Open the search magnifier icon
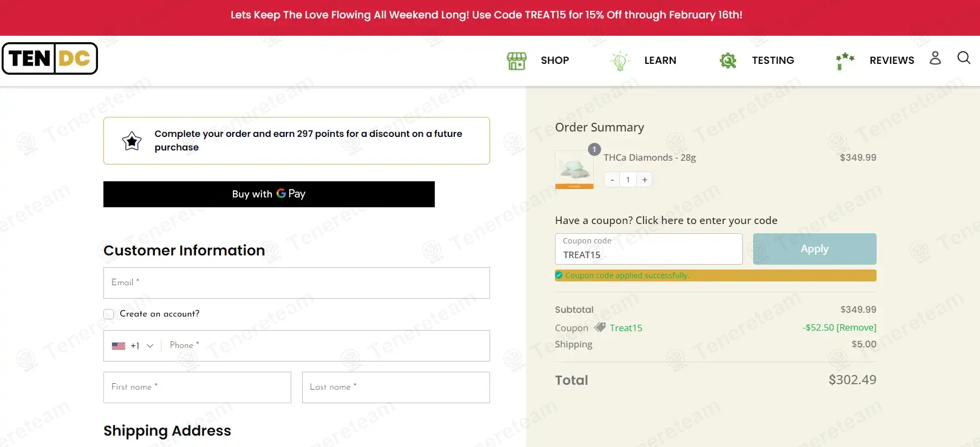 point(964,58)
